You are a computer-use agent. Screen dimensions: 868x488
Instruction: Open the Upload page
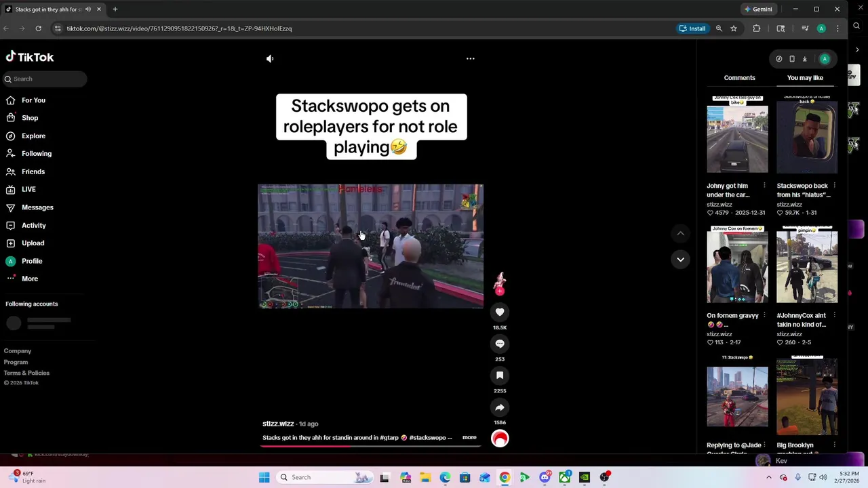[x=33, y=243]
